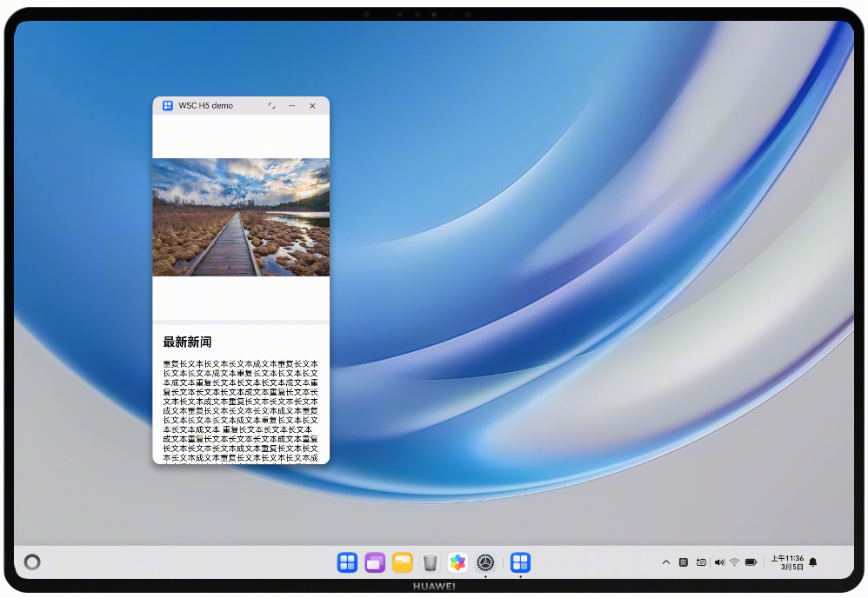The image size is (868, 598).
Task: Click the circular assistant button on taskbar left
Action: click(32, 562)
